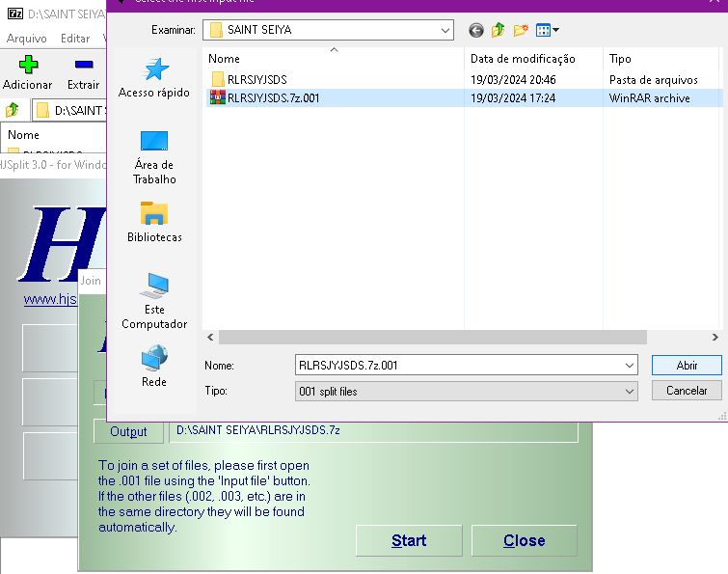Click the up one level folder icon
728x574 pixels.
coord(499,30)
